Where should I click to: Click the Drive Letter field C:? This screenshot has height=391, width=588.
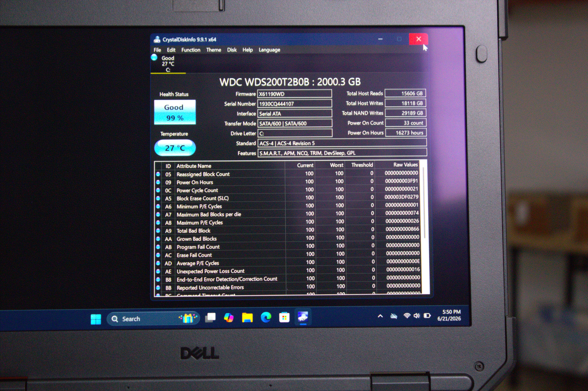[295, 133]
